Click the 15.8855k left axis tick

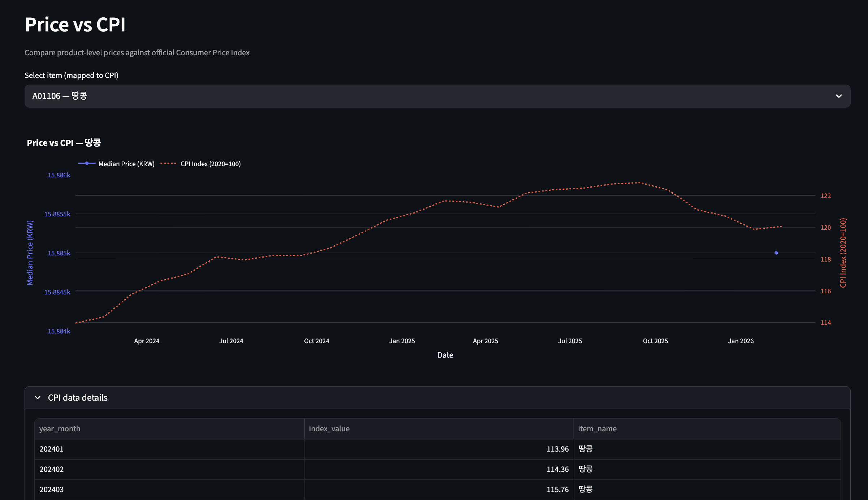(x=57, y=214)
